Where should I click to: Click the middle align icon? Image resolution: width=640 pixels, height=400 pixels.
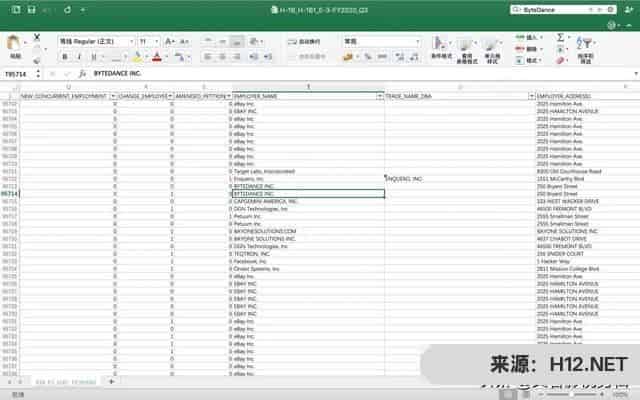(222, 41)
